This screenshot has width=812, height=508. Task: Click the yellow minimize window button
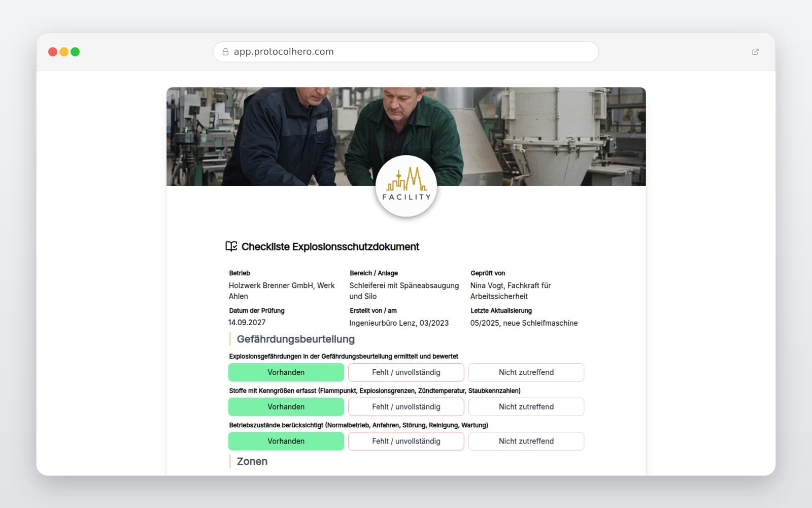tap(64, 52)
